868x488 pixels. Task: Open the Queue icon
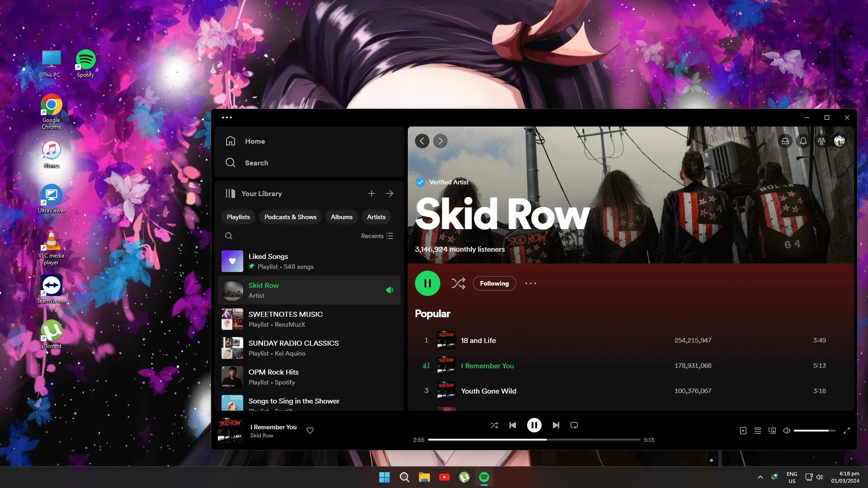click(758, 431)
